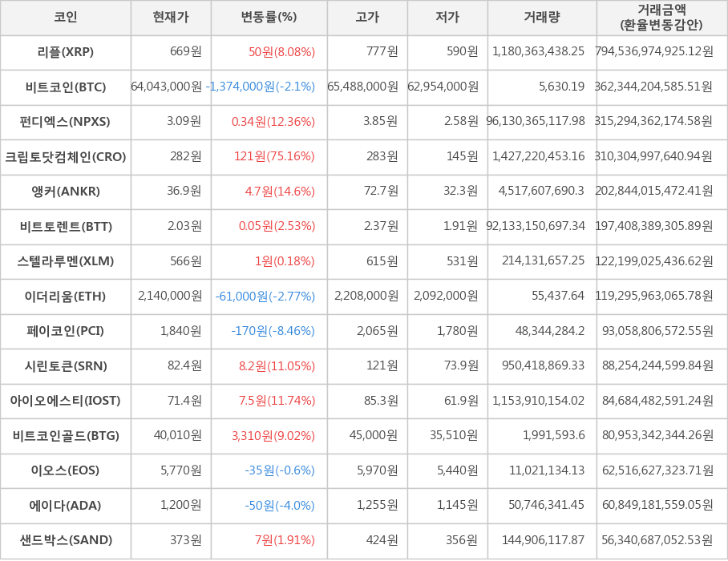Click 이오스(EOS) coin name
Viewport: 728px width, 561px height.
[x=66, y=470]
